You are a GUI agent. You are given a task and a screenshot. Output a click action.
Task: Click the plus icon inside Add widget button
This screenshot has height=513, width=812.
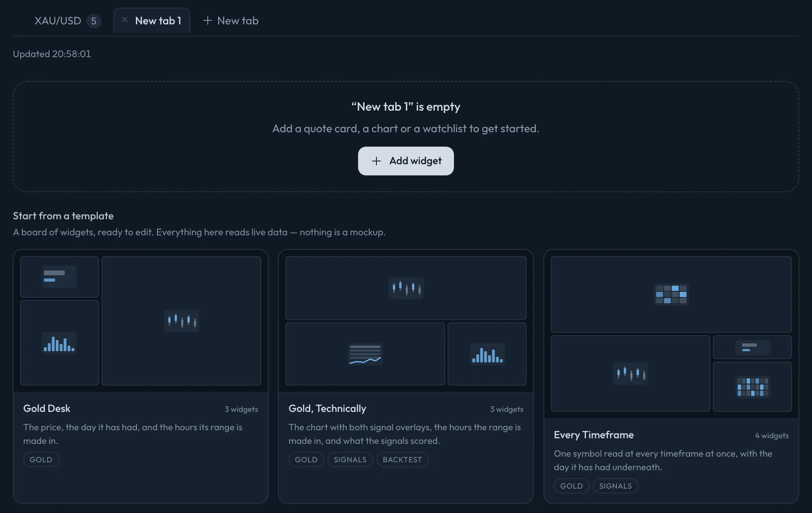pyautogui.click(x=376, y=161)
